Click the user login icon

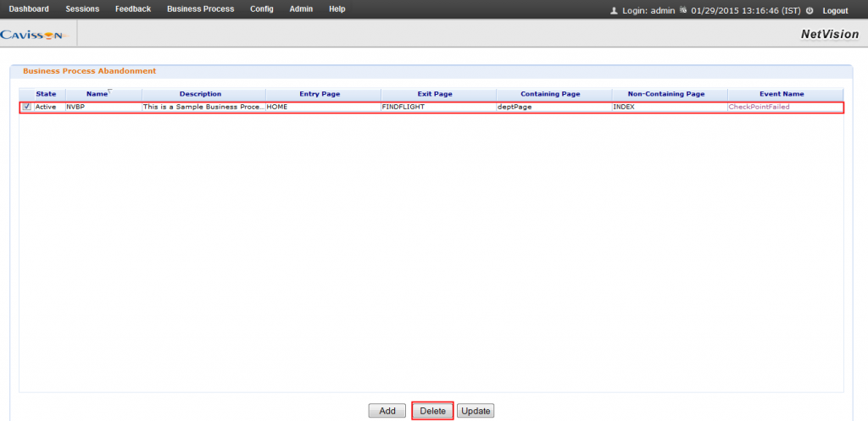click(614, 10)
